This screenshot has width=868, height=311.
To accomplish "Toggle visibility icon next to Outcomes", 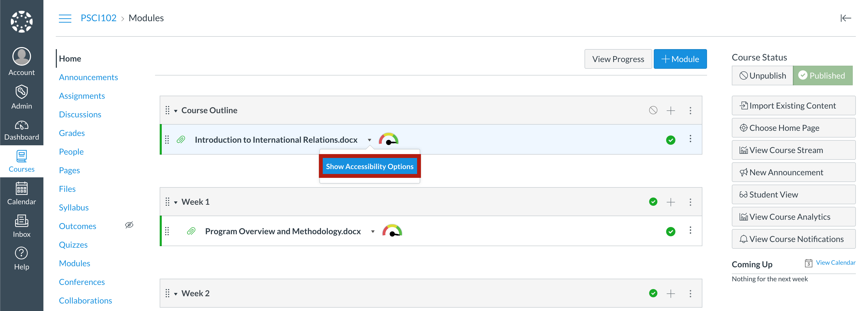I will coord(130,225).
